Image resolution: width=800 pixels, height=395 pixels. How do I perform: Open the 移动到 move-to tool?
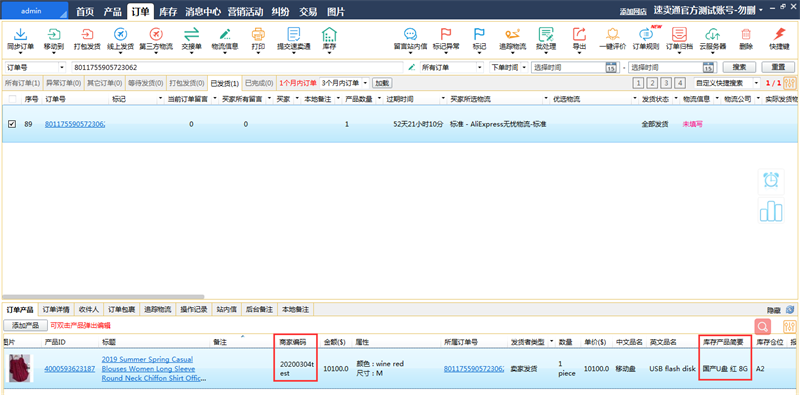(x=54, y=35)
